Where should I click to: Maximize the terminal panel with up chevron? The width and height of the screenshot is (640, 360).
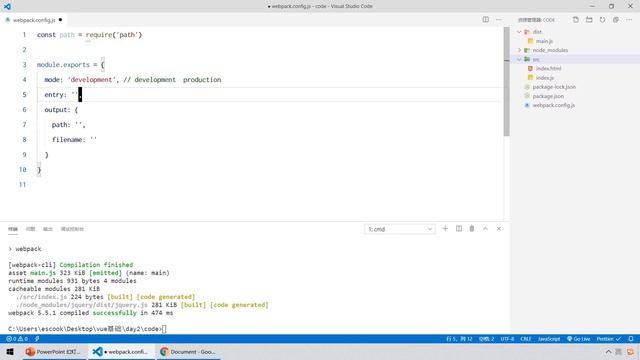point(485,229)
